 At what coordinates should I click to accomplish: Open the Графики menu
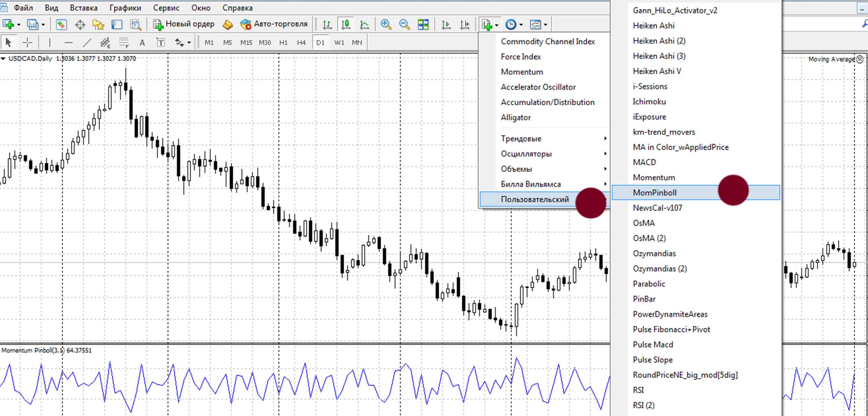click(125, 8)
